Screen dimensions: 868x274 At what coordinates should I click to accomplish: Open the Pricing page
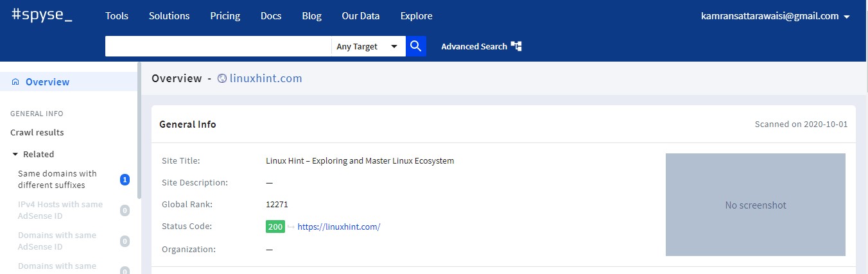click(225, 16)
